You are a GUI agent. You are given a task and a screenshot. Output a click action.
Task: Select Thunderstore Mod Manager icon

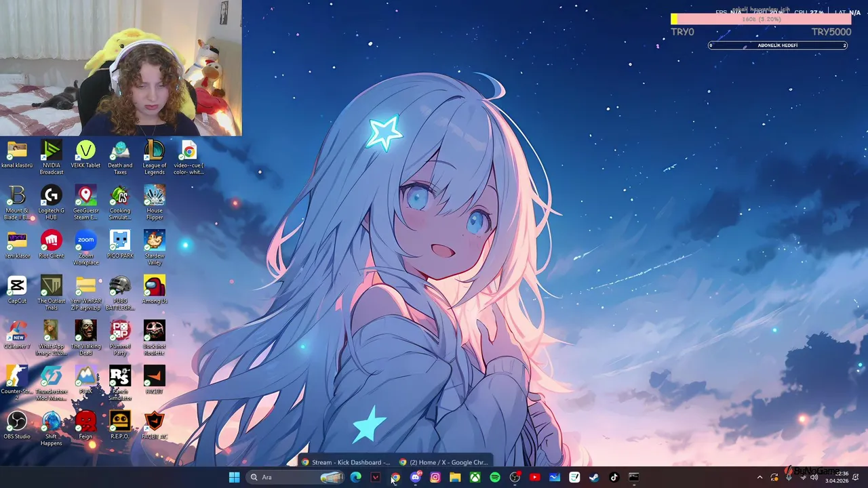coord(52,384)
